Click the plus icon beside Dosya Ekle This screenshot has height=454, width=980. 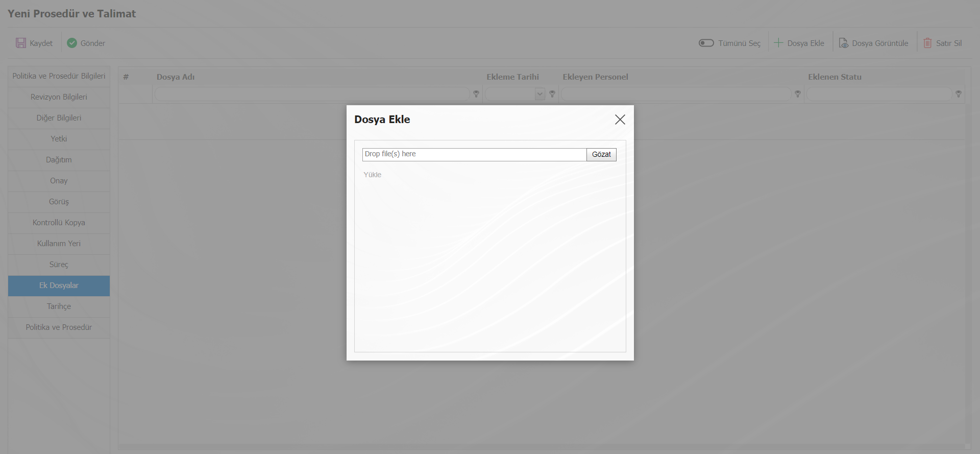778,43
